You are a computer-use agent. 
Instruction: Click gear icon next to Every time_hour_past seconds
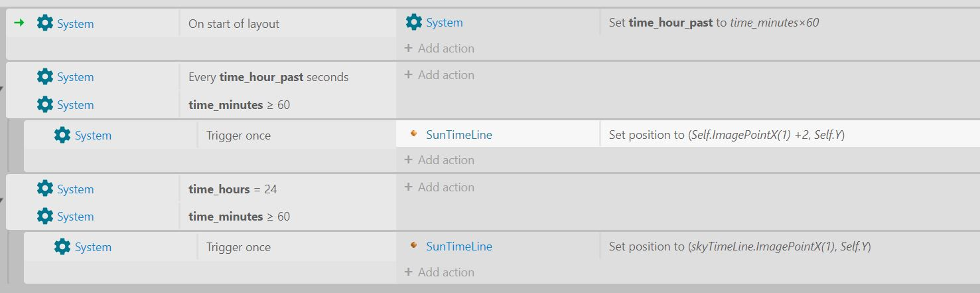(x=44, y=77)
